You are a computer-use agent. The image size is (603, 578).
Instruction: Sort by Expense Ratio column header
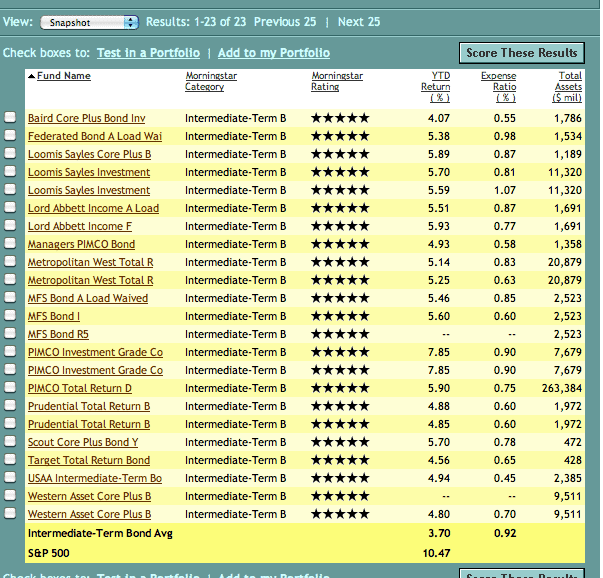(x=498, y=87)
